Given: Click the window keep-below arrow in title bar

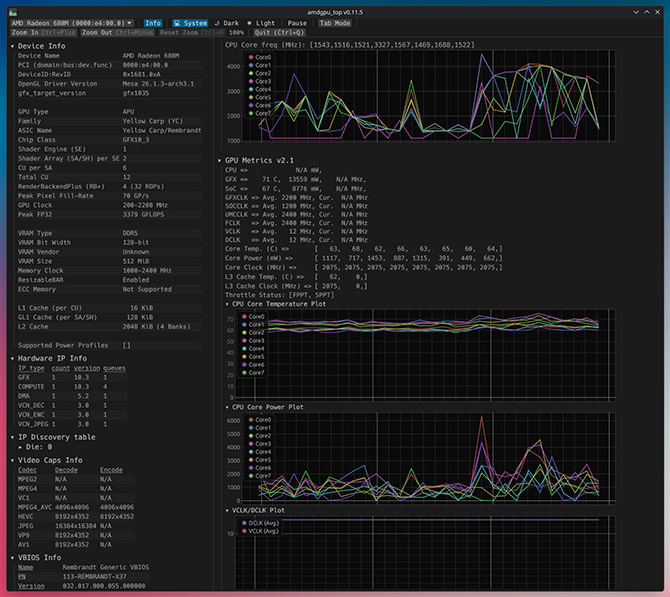Looking at the screenshot, I should tap(636, 12).
